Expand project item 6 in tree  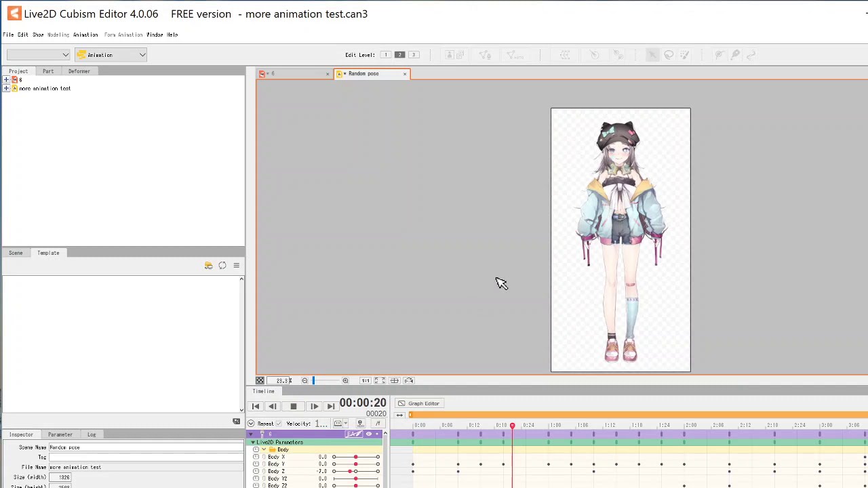(x=6, y=80)
